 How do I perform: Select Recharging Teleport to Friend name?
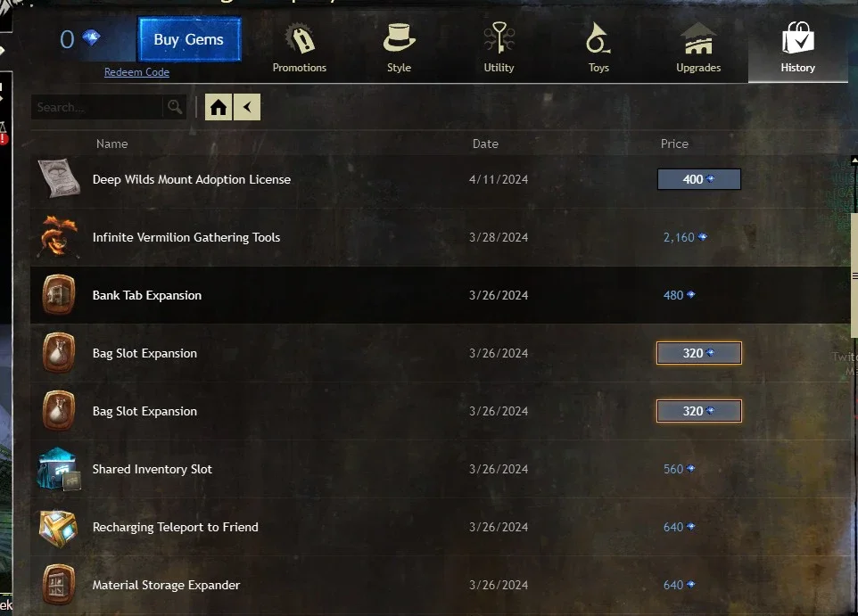[x=175, y=528]
